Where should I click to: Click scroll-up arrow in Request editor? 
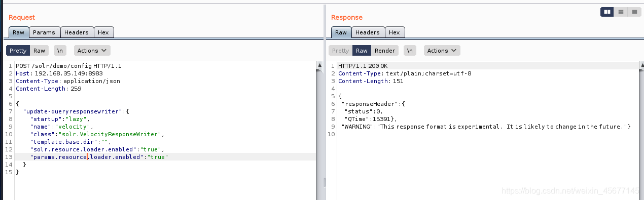coord(319,65)
